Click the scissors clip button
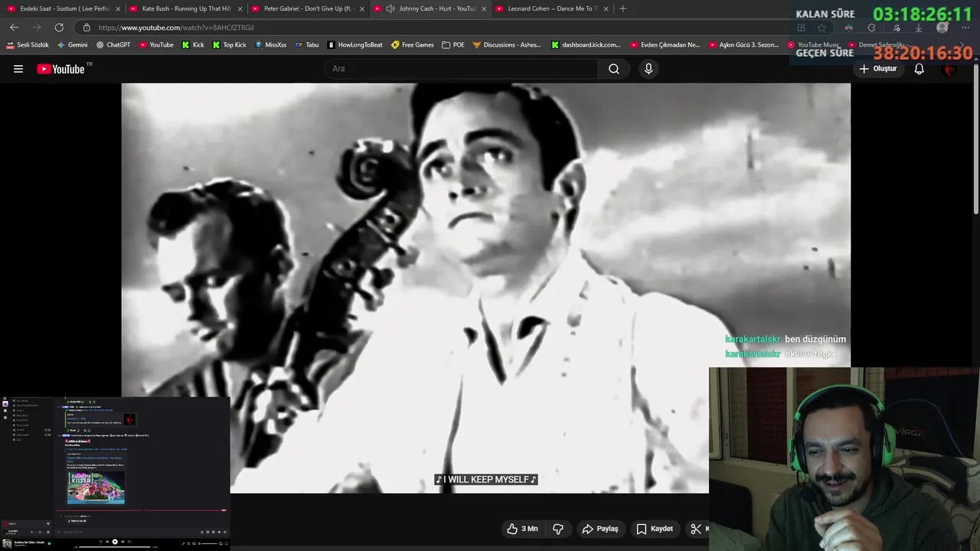The width and height of the screenshot is (980, 551). click(x=697, y=529)
